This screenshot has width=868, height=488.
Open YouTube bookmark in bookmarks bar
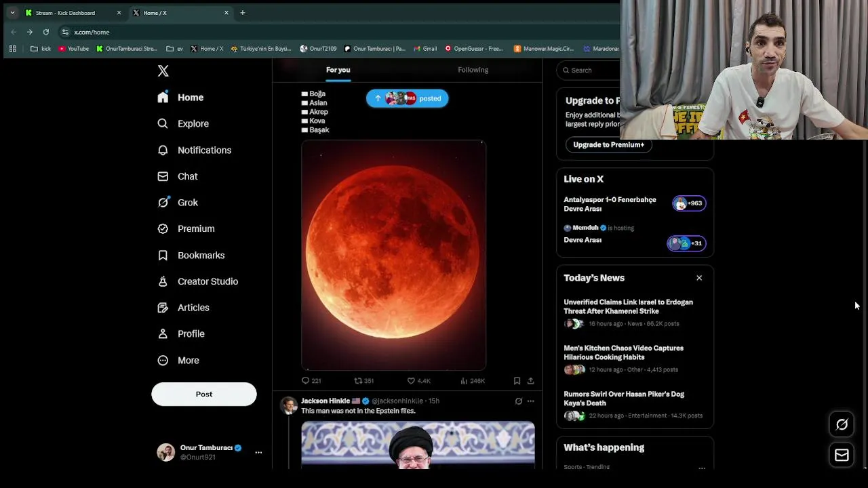pyautogui.click(x=73, y=49)
